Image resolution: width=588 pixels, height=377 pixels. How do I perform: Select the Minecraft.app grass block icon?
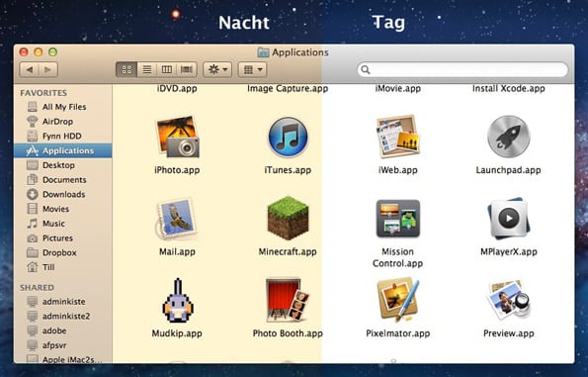288,218
